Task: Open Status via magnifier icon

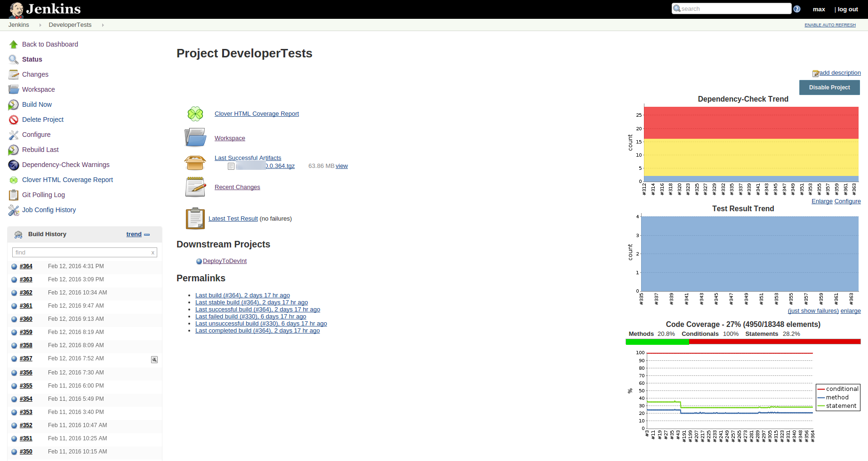Action: point(14,59)
